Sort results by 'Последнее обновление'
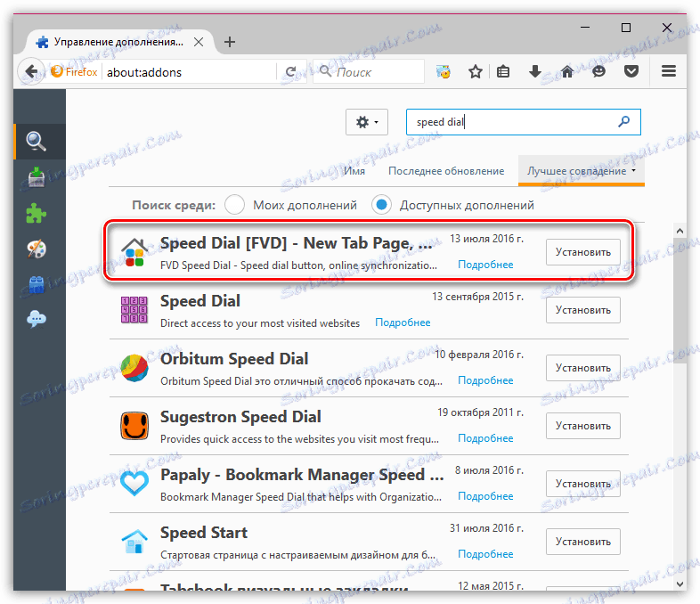The height and width of the screenshot is (604, 700). click(x=446, y=171)
